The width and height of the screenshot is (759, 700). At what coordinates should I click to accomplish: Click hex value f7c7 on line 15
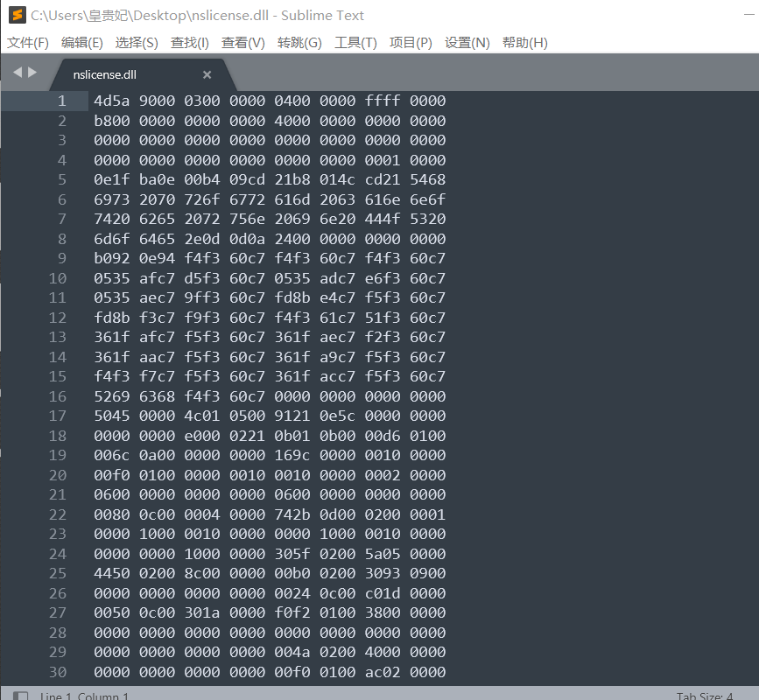coord(157,376)
